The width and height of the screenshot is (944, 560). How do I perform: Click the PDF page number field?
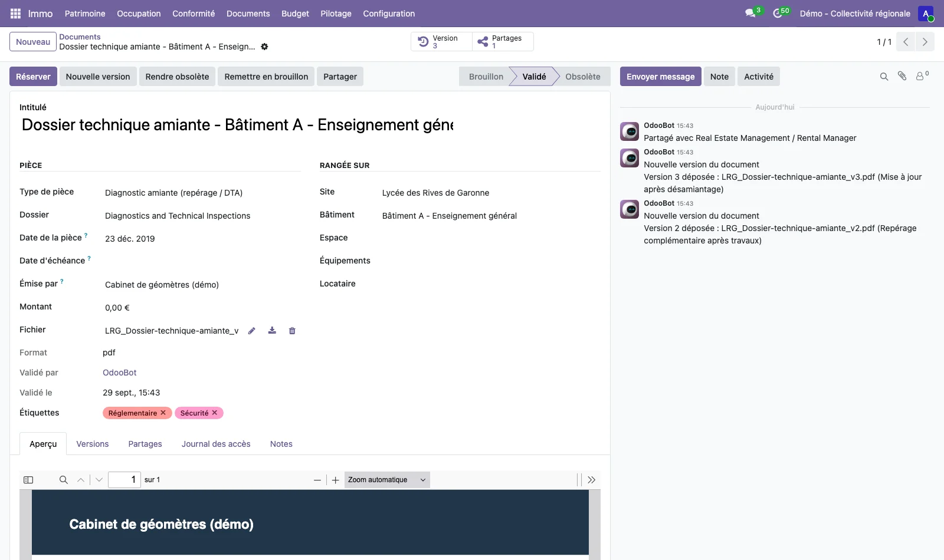(124, 480)
